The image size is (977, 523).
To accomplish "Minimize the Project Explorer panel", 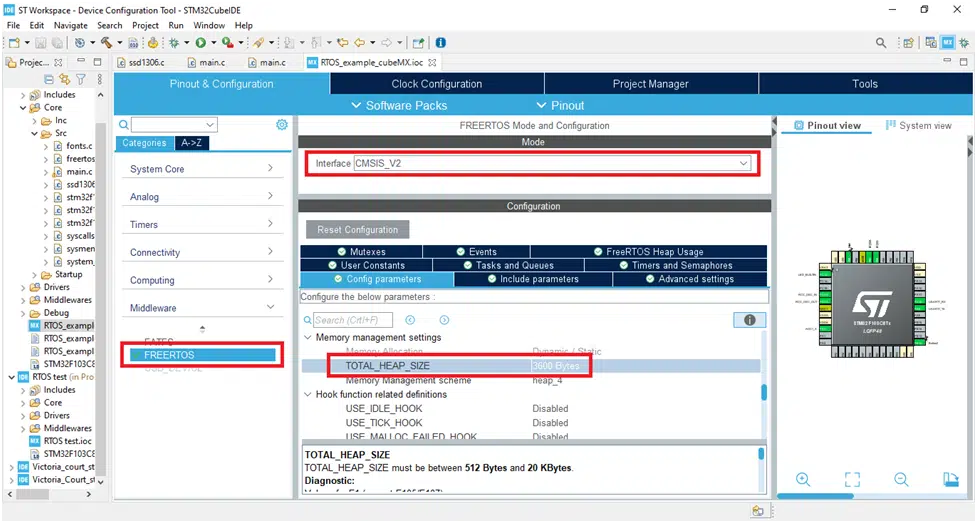I will click(80, 62).
